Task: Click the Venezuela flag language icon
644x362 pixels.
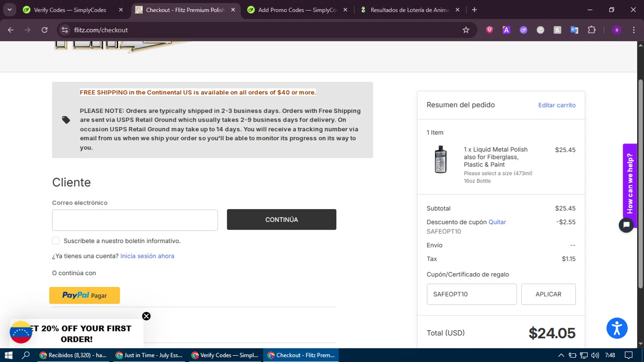Action: tap(21, 332)
